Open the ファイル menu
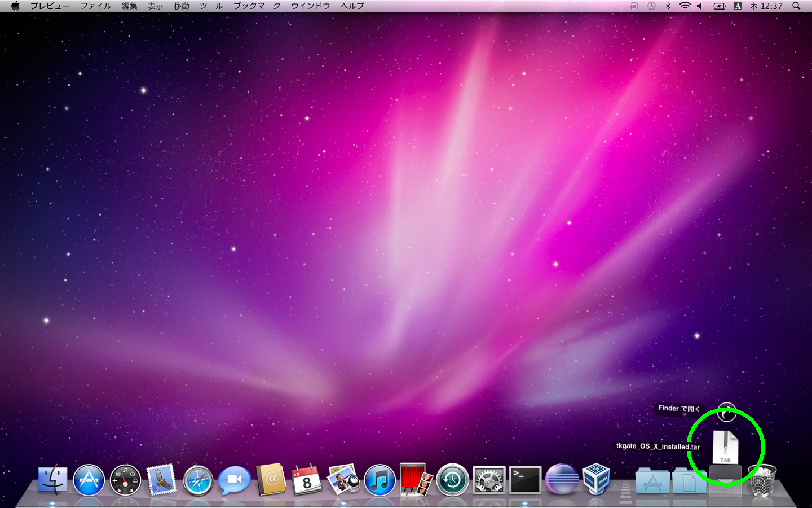Viewport: 812px width, 508px height. coord(95,6)
